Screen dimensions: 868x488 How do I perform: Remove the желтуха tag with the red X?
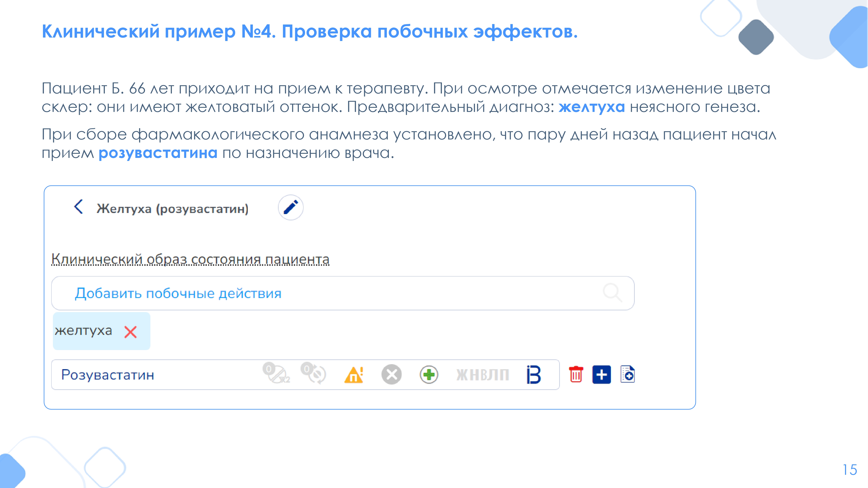coord(130,332)
